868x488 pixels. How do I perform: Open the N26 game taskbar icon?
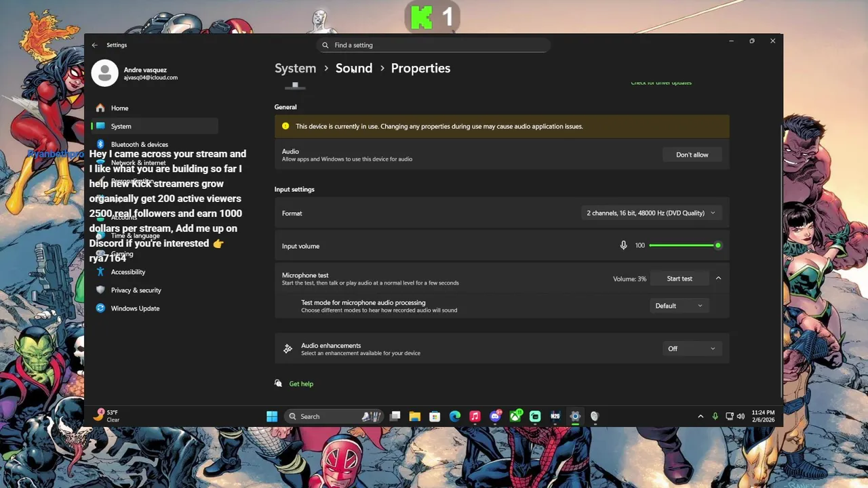pos(555,416)
